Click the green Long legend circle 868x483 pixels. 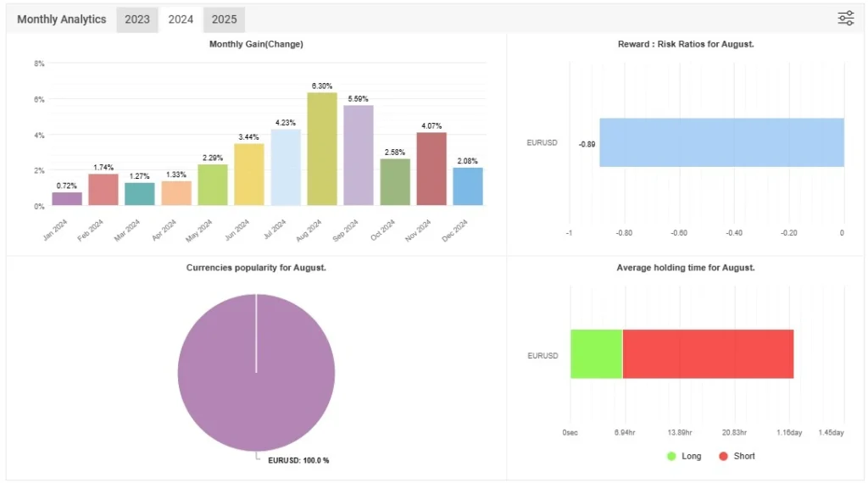tap(672, 456)
